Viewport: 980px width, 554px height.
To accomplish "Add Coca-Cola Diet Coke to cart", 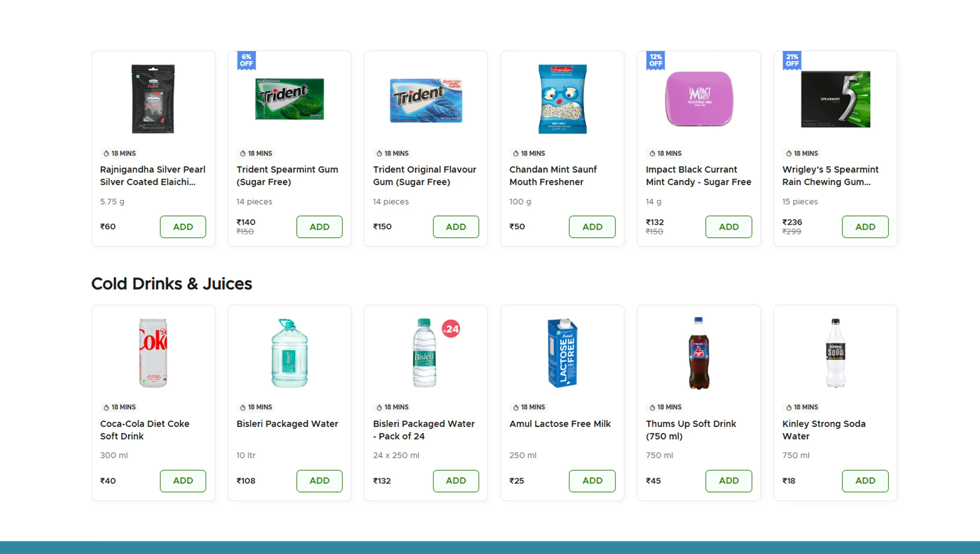I will (x=183, y=481).
